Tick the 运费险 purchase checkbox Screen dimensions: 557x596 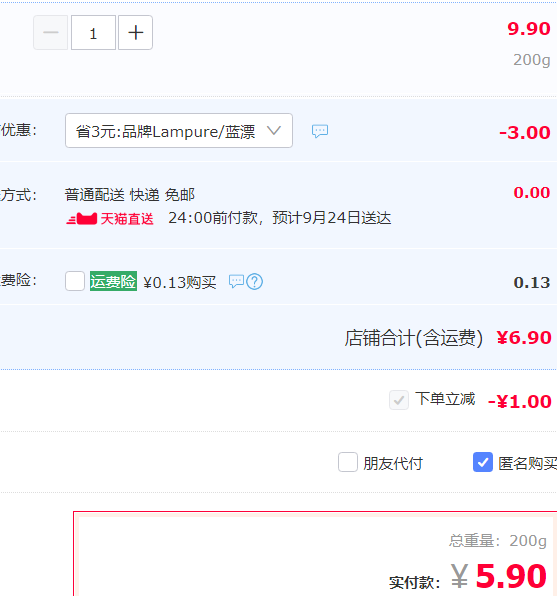tap(75, 281)
